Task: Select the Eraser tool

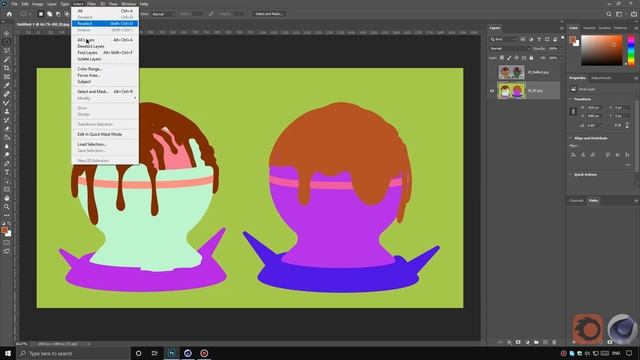Action: click(x=7, y=129)
